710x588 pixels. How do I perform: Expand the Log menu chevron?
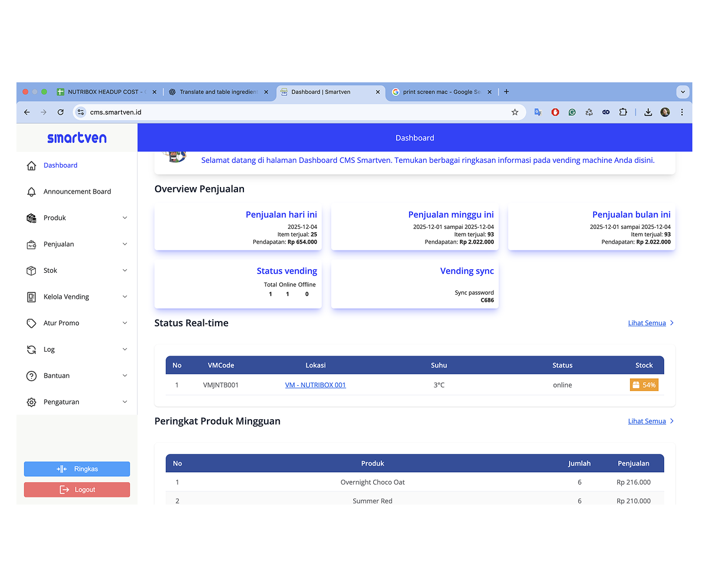click(125, 349)
